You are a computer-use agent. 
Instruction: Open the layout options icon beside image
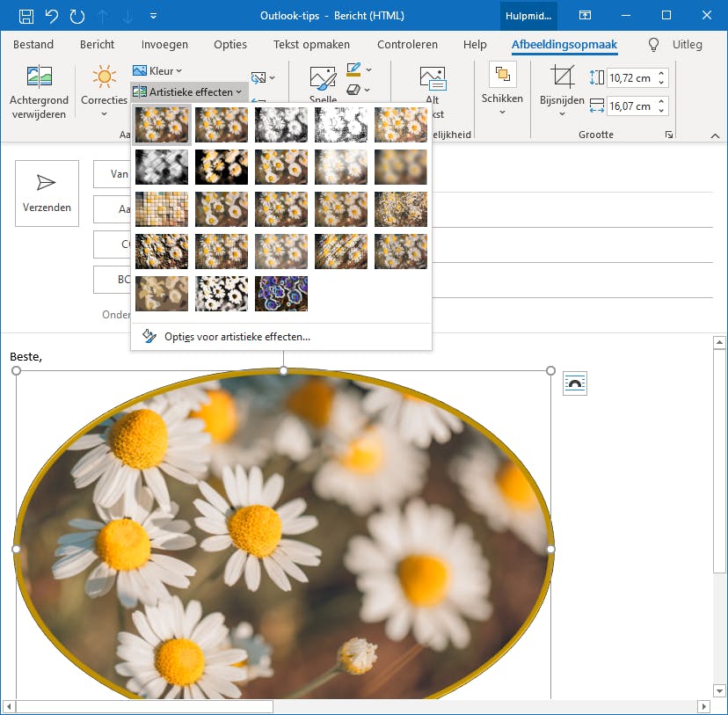(574, 383)
